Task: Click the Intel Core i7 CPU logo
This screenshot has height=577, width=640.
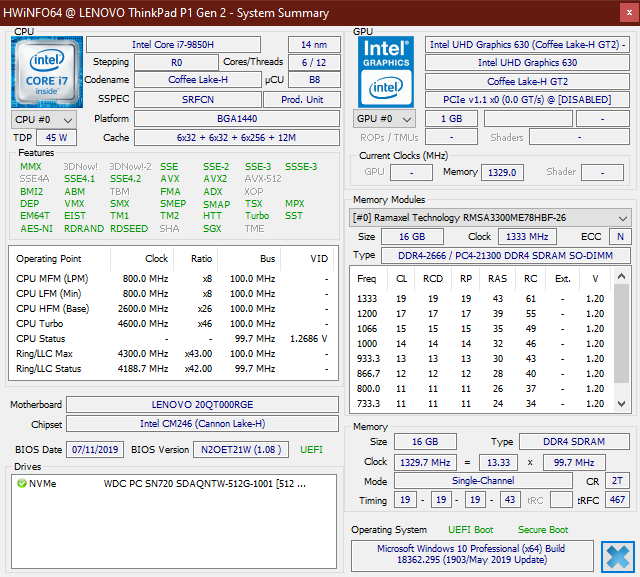Action: tap(47, 72)
